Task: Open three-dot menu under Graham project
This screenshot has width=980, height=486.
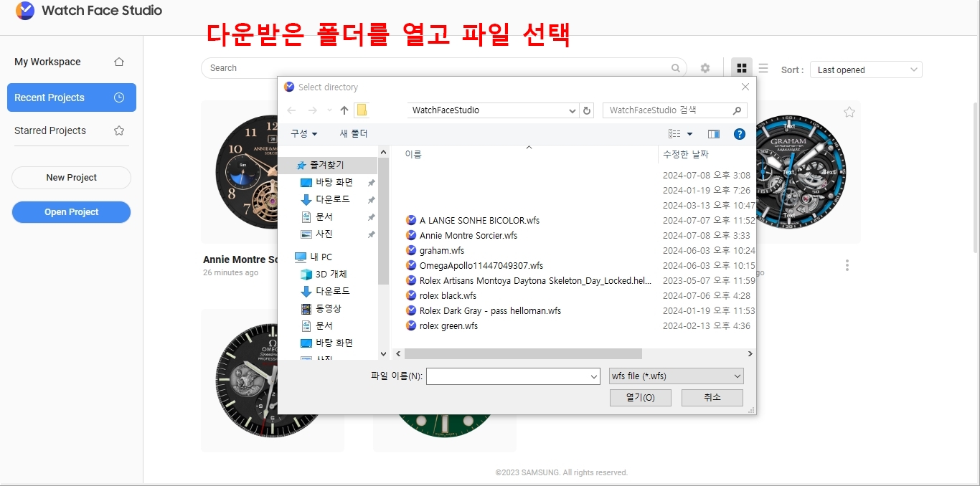Action: pyautogui.click(x=847, y=265)
